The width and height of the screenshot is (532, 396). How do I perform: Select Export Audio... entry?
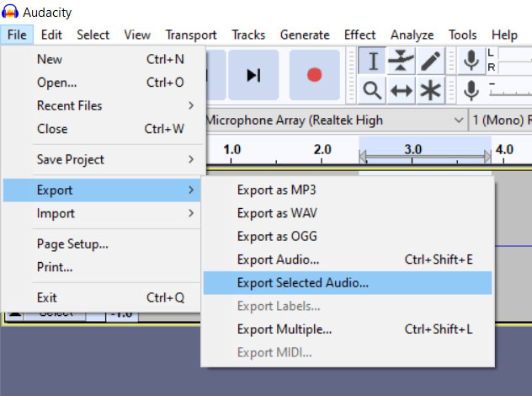[x=348, y=260]
